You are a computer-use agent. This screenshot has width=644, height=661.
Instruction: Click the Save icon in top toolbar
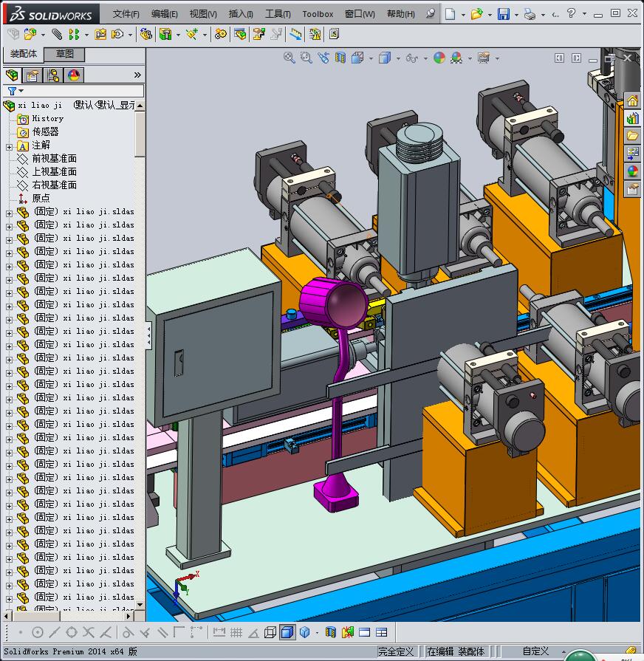503,14
